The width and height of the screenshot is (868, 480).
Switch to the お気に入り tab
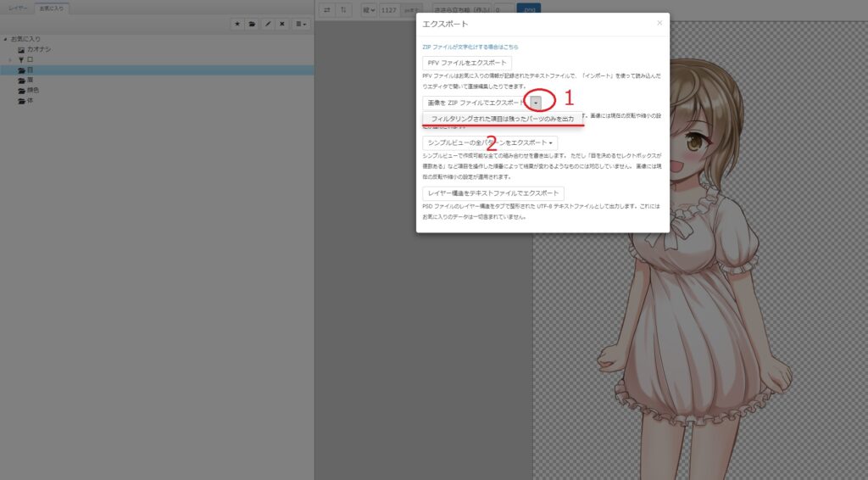click(52, 8)
